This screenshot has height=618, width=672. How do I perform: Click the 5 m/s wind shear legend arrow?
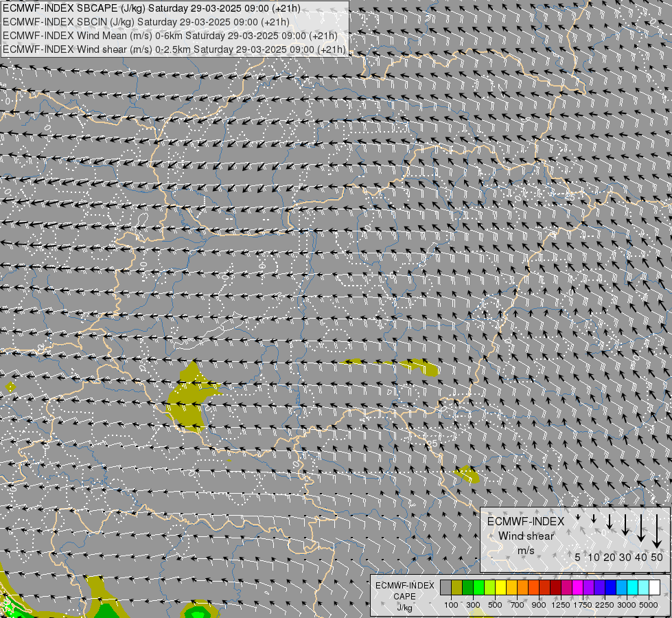pyautogui.click(x=578, y=517)
